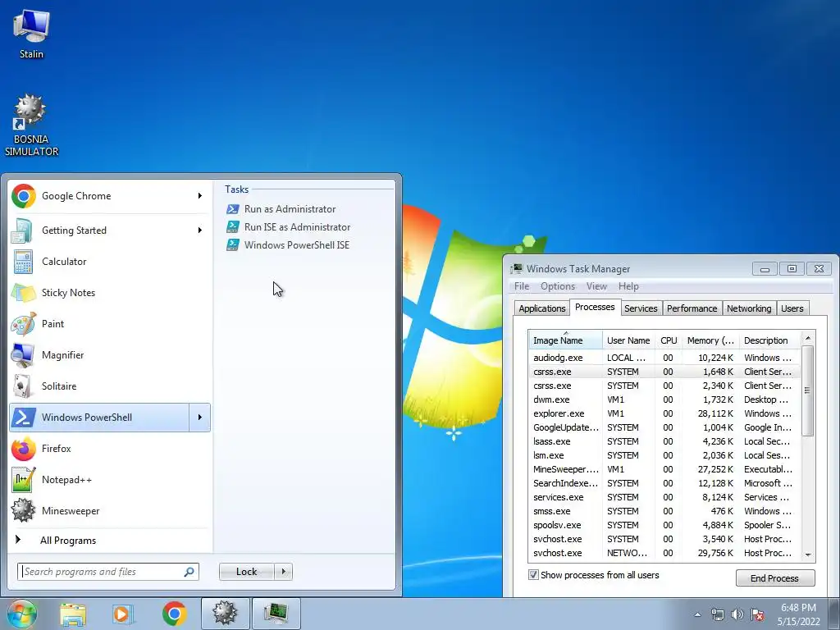Viewport: 840px width, 630px height.
Task: Collapse Windows PowerShell jump list arrow
Action: [200, 418]
